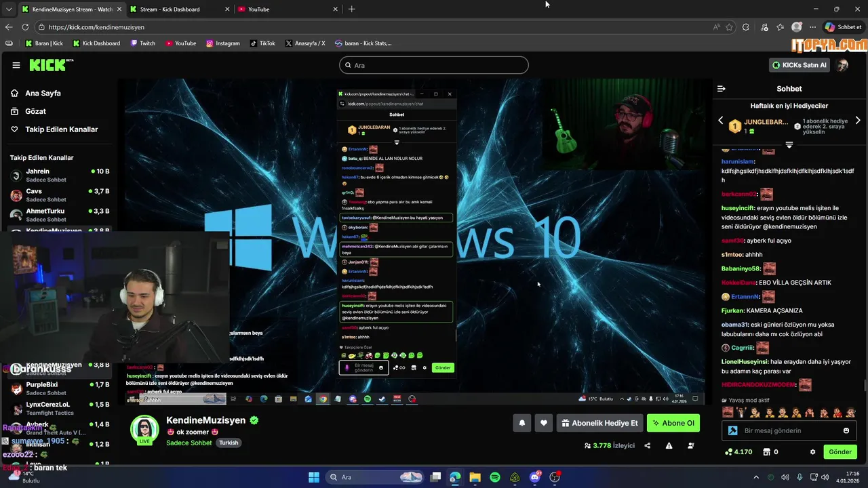Open the user list icon beside report
Image resolution: width=868 pixels, height=488 pixels.
coord(691,446)
